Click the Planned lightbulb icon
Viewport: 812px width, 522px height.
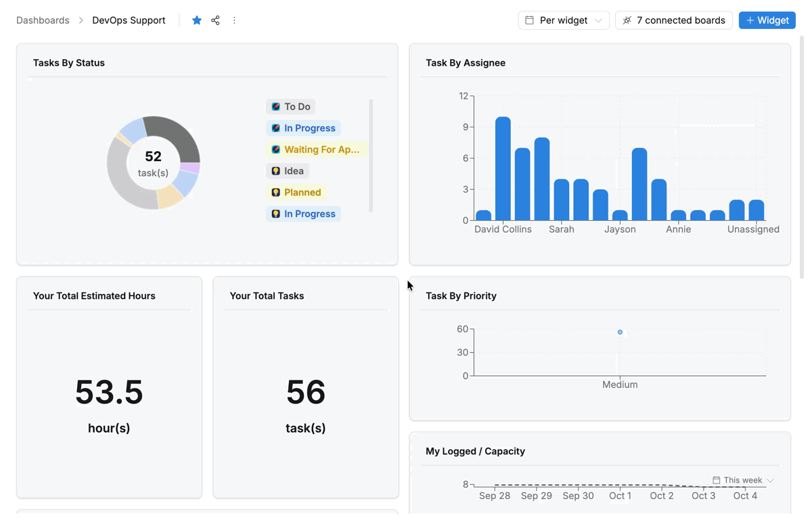coord(276,192)
